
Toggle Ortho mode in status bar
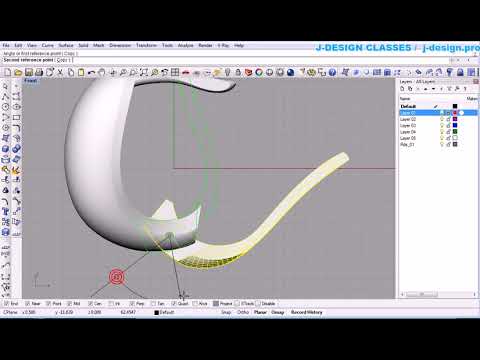[x=243, y=312]
